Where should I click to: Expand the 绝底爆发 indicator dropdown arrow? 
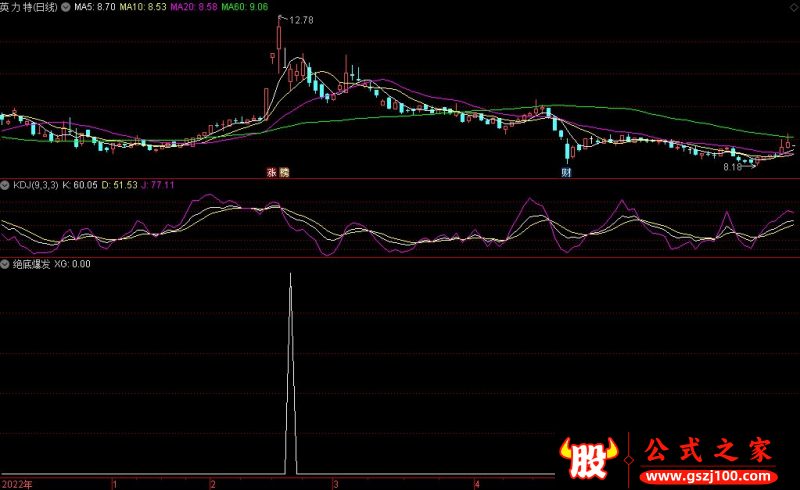click(5, 265)
